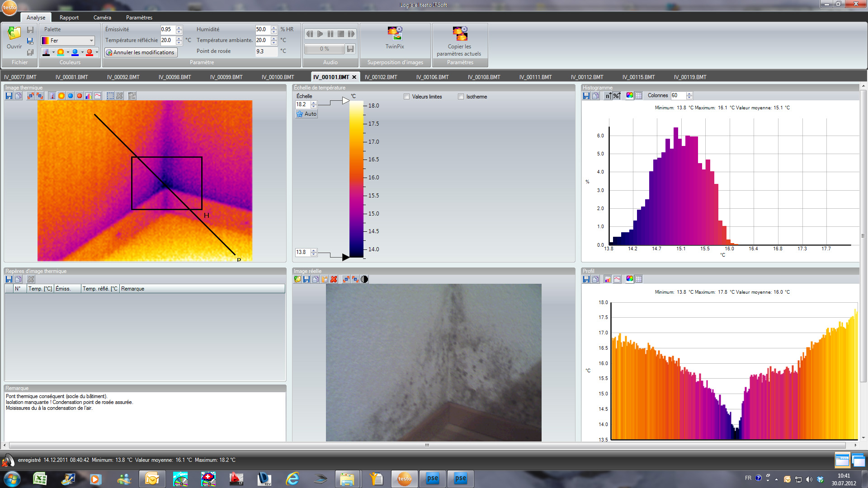Click the Auto scale button
This screenshot has height=488, width=868.
click(x=307, y=114)
